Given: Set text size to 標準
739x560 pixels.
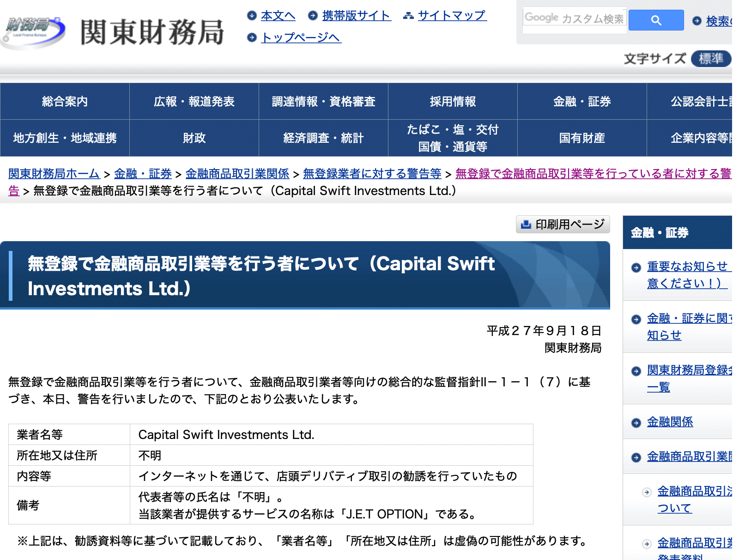Looking at the screenshot, I should [711, 59].
